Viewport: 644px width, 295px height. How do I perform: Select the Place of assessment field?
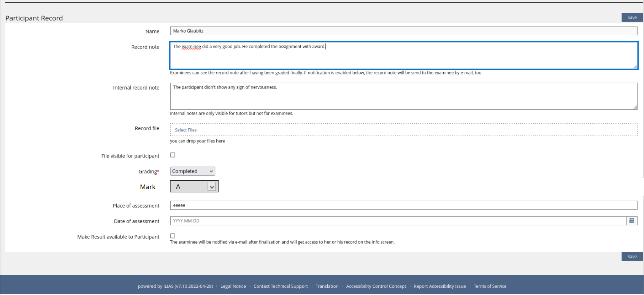(x=403, y=205)
